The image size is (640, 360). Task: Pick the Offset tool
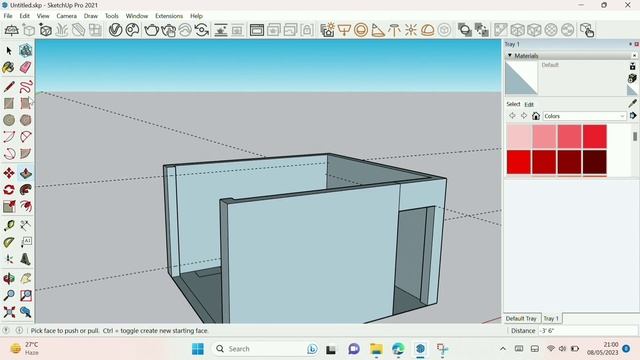click(25, 207)
